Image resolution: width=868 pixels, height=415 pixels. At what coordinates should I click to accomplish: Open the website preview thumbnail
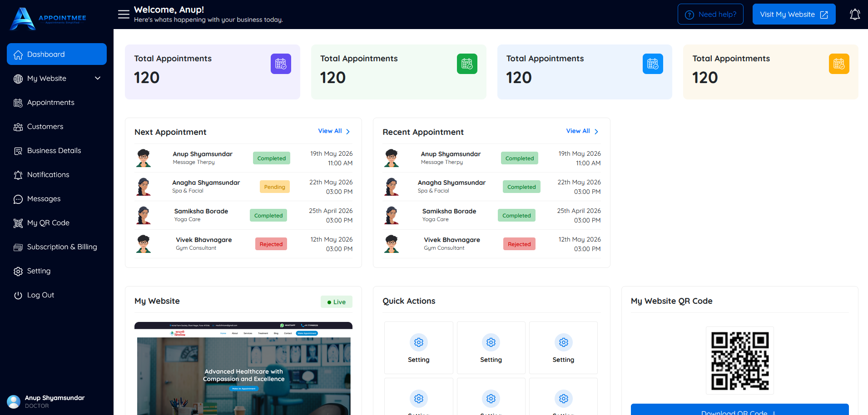pyautogui.click(x=243, y=368)
